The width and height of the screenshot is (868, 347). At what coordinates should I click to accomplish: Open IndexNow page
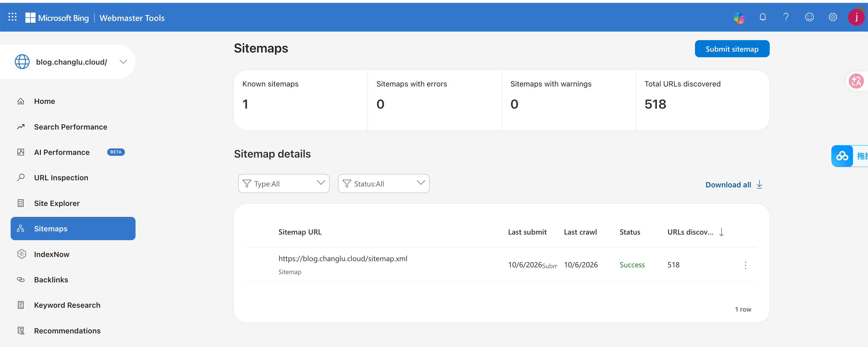[73, 254]
